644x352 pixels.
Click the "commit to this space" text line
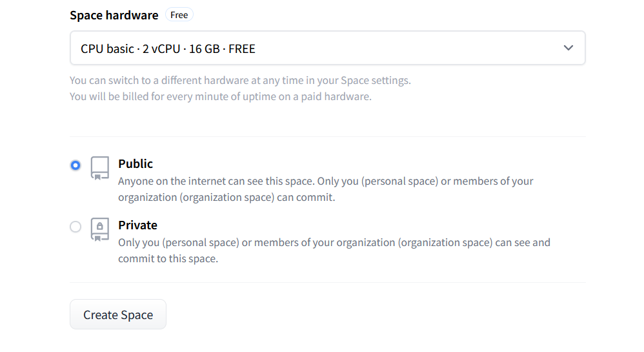point(168,259)
